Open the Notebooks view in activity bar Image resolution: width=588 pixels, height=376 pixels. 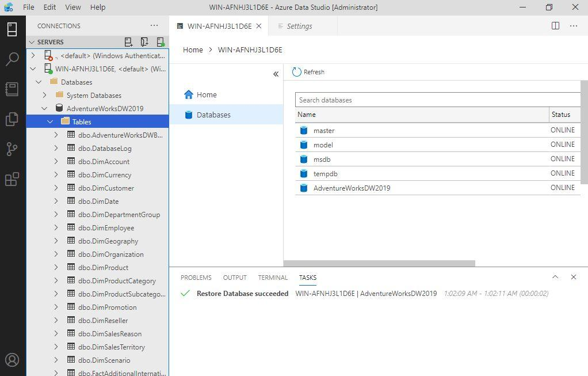click(12, 89)
